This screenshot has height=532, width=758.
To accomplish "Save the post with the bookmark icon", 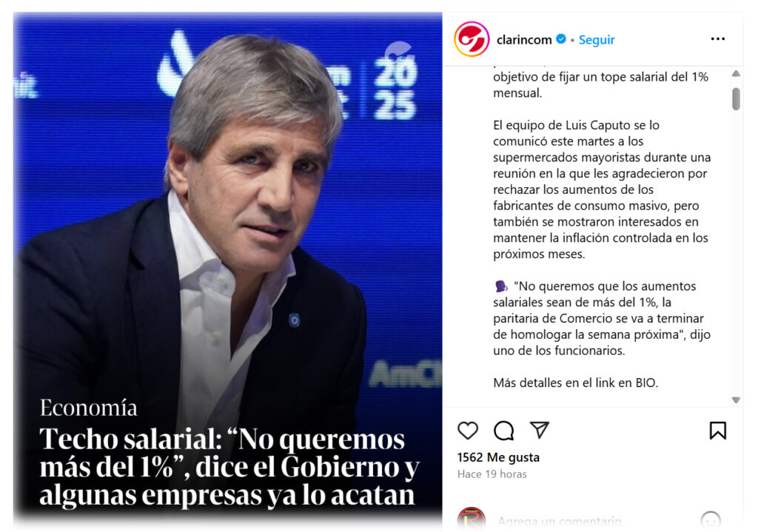I will [x=717, y=430].
